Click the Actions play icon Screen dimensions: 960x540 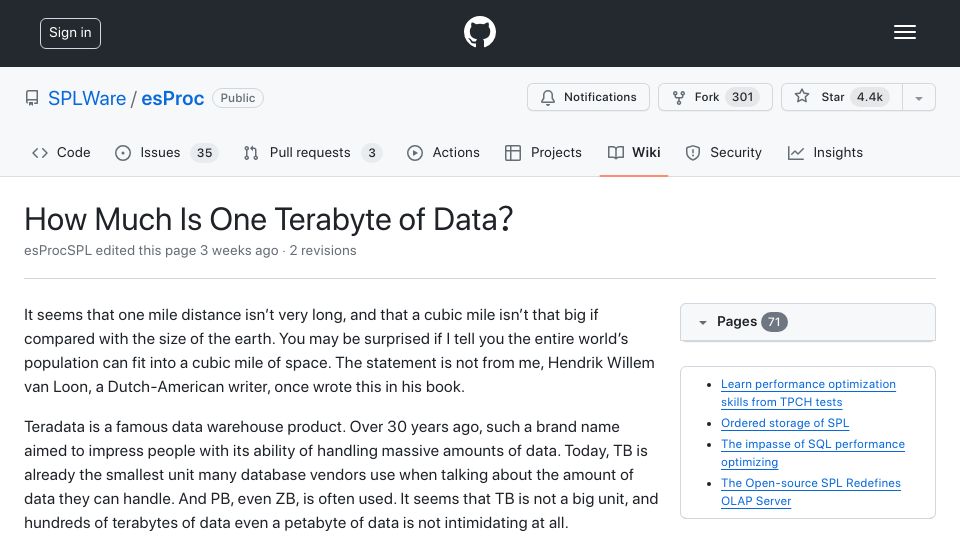[x=414, y=152]
